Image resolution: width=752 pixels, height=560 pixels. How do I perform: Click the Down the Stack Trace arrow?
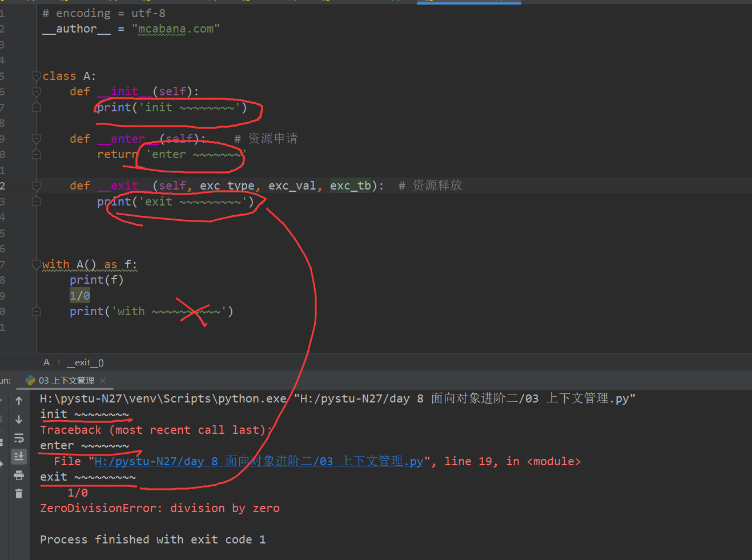coord(19,420)
